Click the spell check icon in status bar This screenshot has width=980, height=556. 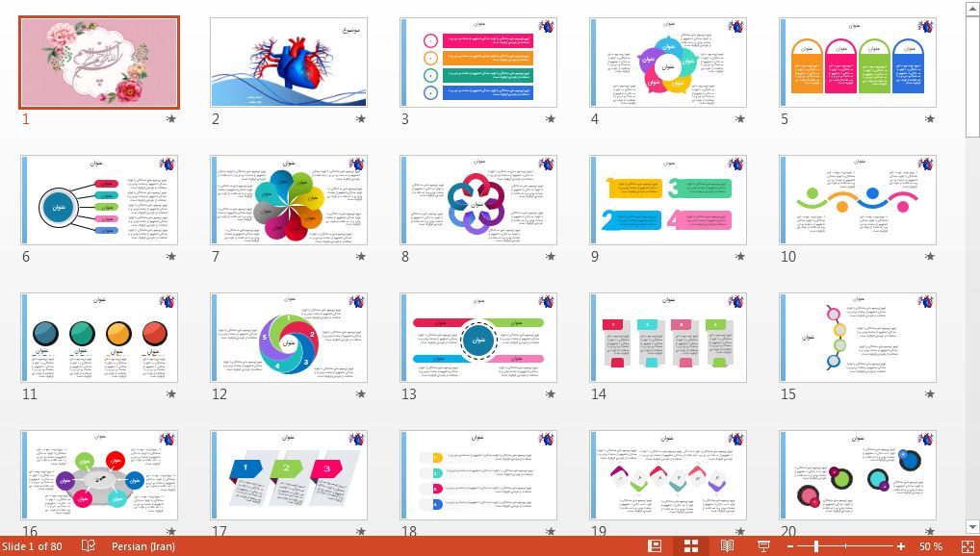click(89, 546)
